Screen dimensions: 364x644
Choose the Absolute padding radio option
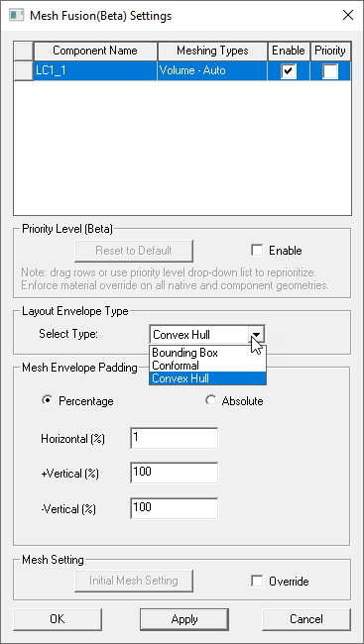point(210,400)
